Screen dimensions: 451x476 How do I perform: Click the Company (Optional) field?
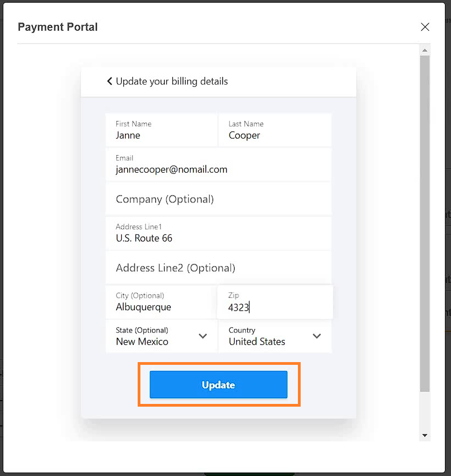click(x=219, y=199)
